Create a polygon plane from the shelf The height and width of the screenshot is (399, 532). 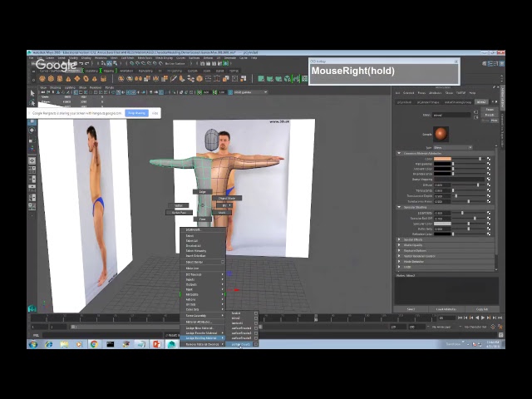coord(77,79)
